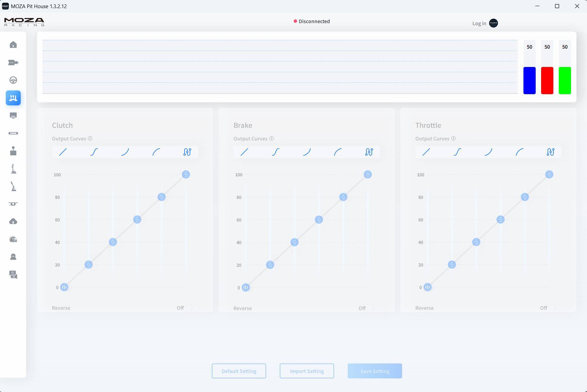Enable Reverse for the Brake pedal
The height and width of the screenshot is (392, 587).
pyautogui.click(x=371, y=308)
